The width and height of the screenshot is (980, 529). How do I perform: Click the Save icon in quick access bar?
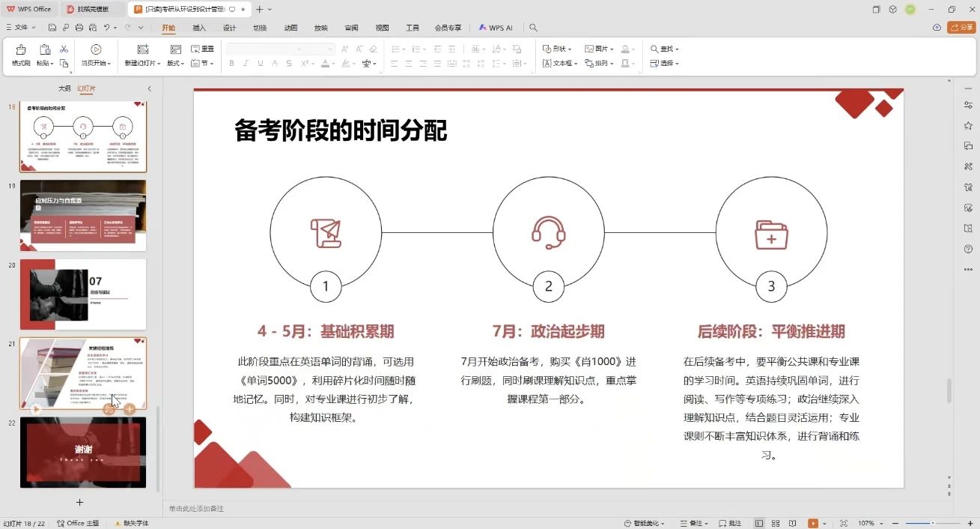click(52, 28)
